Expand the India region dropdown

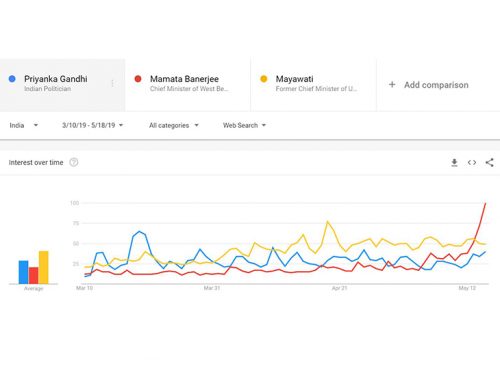(23, 125)
